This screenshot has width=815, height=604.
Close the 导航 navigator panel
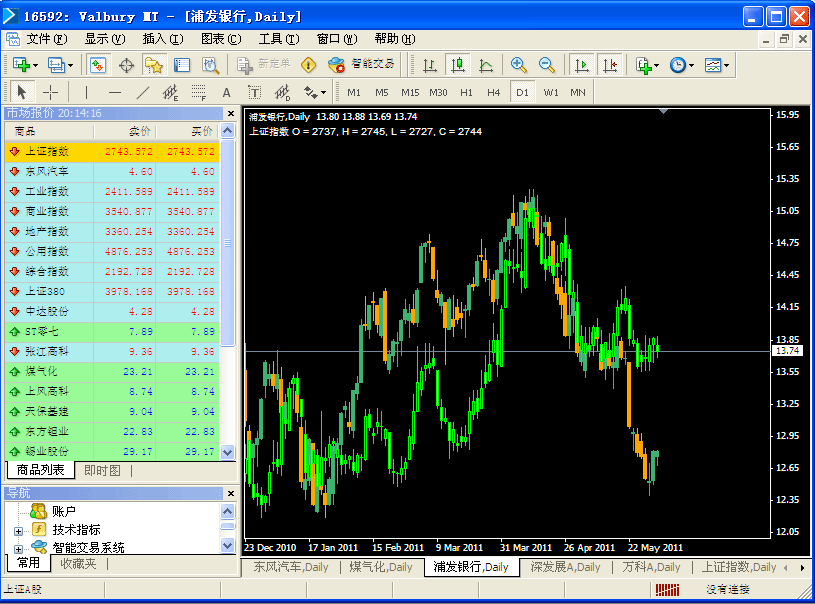[231, 493]
